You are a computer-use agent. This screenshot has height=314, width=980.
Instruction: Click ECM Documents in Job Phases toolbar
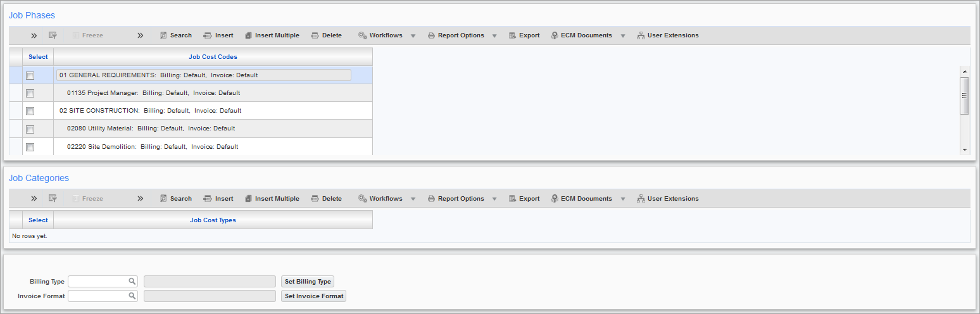click(x=581, y=35)
